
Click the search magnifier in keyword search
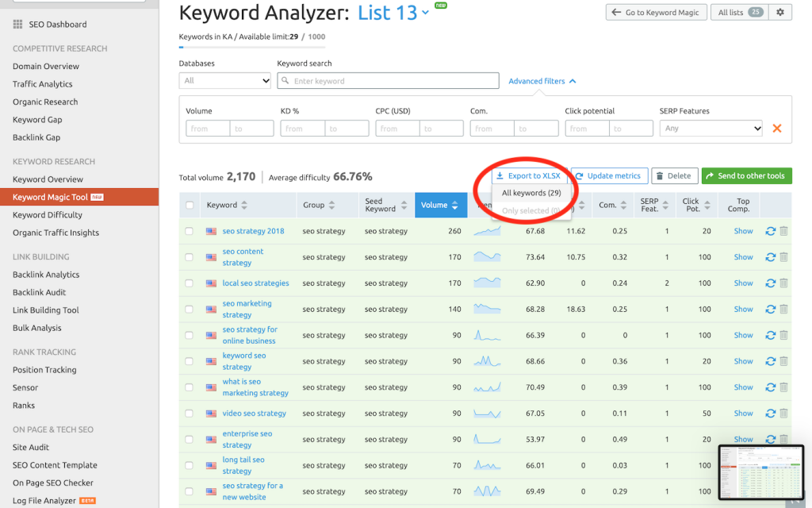pyautogui.click(x=285, y=81)
